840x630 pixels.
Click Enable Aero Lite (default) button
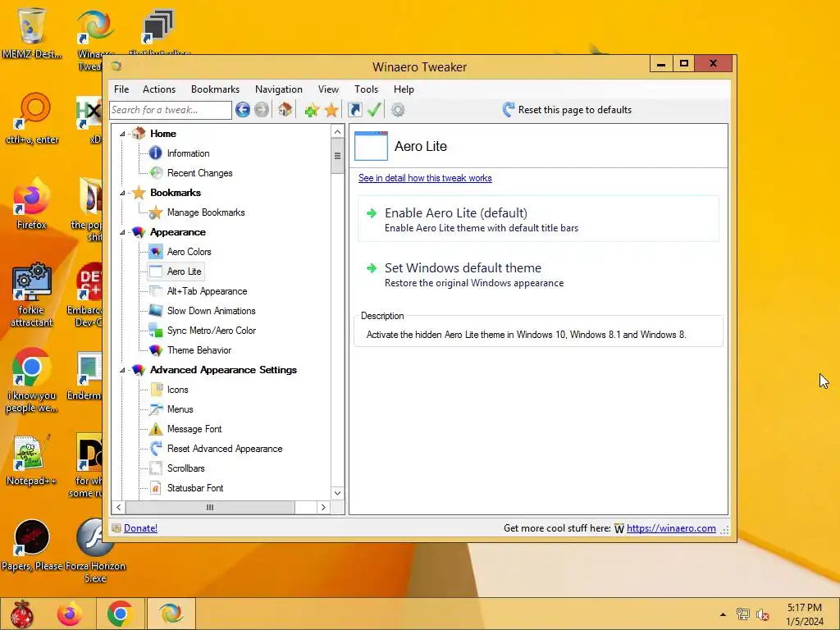538,219
